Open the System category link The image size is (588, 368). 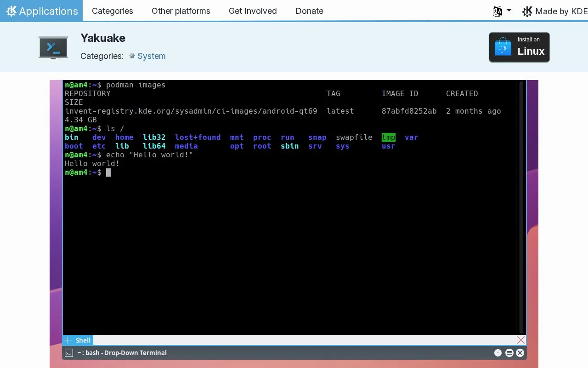point(151,56)
